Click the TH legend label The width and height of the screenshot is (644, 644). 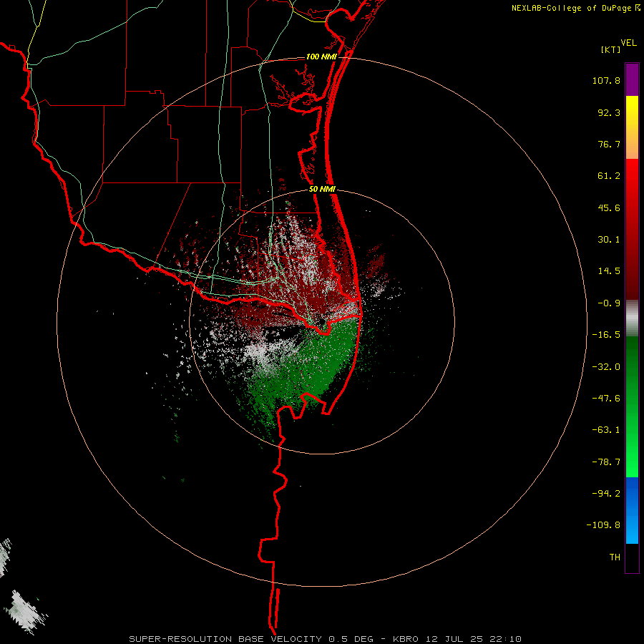615,557
